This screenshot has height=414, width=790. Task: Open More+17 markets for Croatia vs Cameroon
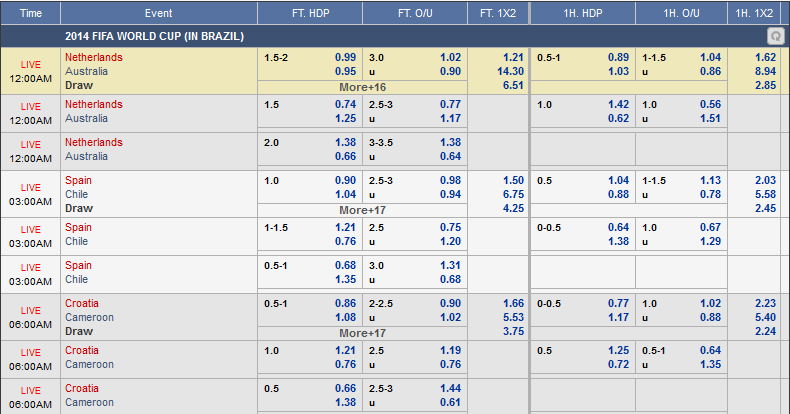360,333
